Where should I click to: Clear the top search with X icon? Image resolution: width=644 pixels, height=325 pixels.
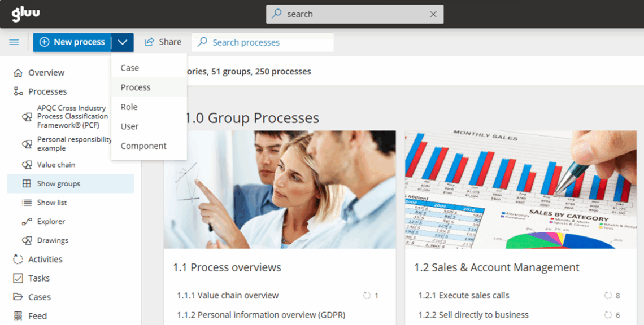433,14
